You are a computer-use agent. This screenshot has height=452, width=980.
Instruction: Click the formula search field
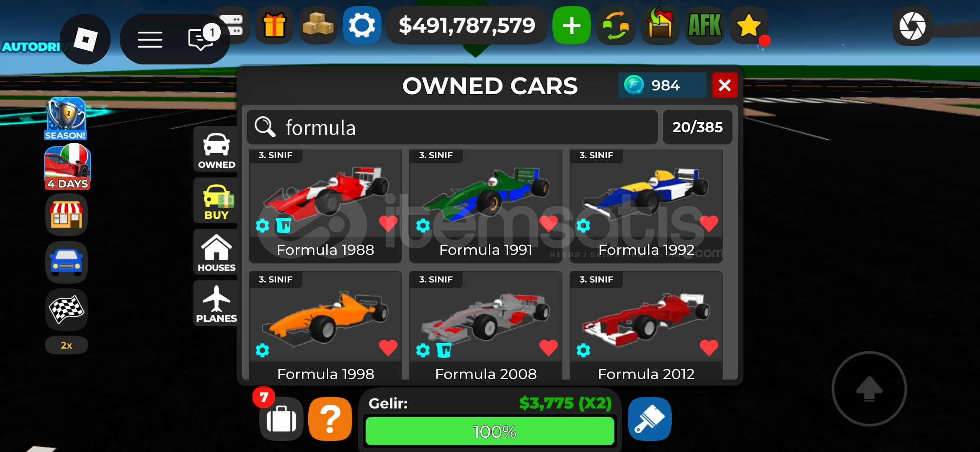pos(452,127)
